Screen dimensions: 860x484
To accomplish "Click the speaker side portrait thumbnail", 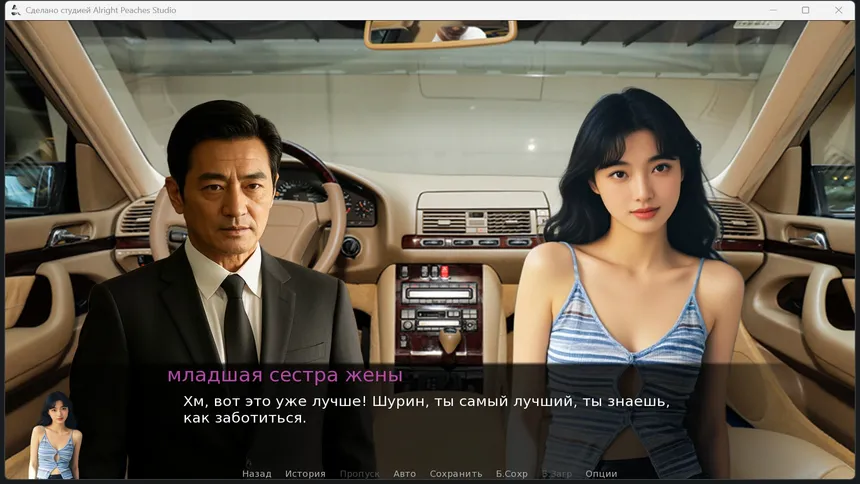I will pyautogui.click(x=55, y=435).
